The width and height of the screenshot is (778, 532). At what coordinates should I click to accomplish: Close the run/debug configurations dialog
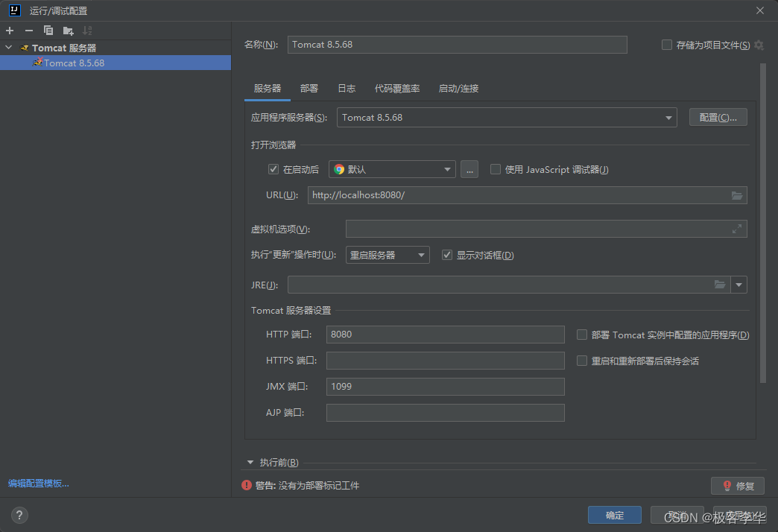759,10
